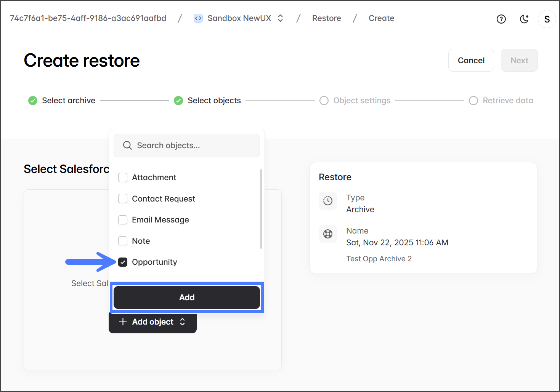This screenshot has height=392, width=560.
Task: Click the green Select archive checkmark
Action: click(x=33, y=101)
